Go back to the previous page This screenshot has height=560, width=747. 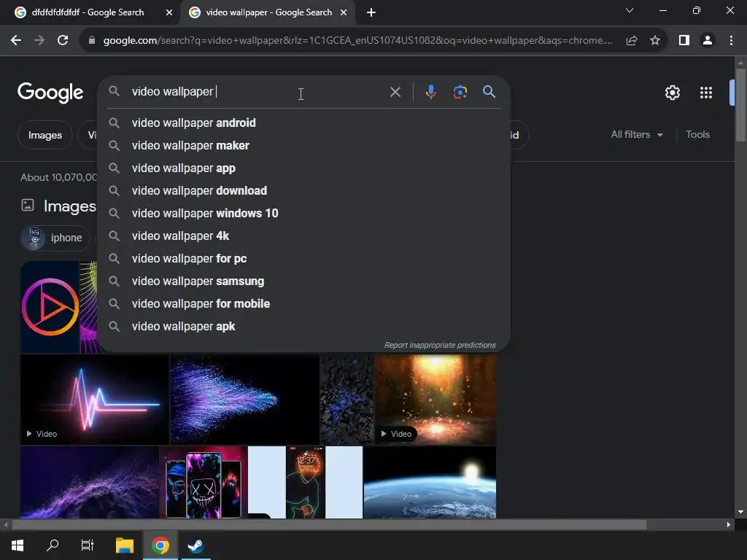tap(16, 41)
